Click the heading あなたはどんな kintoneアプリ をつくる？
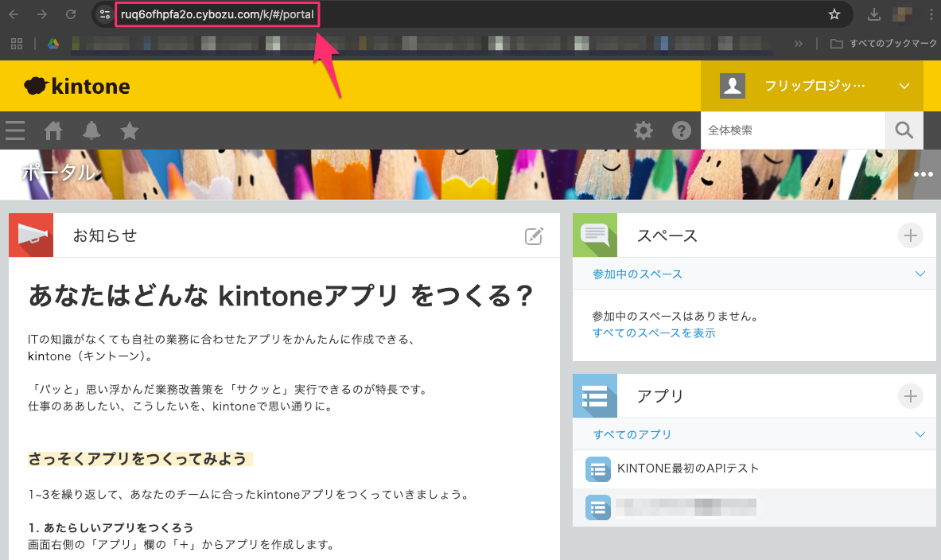Viewport: 941px width, 560px height. (x=280, y=295)
